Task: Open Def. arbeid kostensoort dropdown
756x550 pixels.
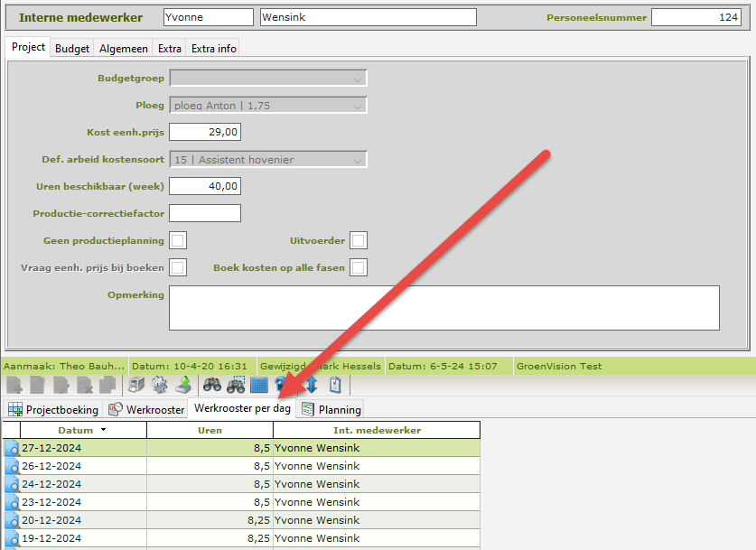Action: point(268,160)
